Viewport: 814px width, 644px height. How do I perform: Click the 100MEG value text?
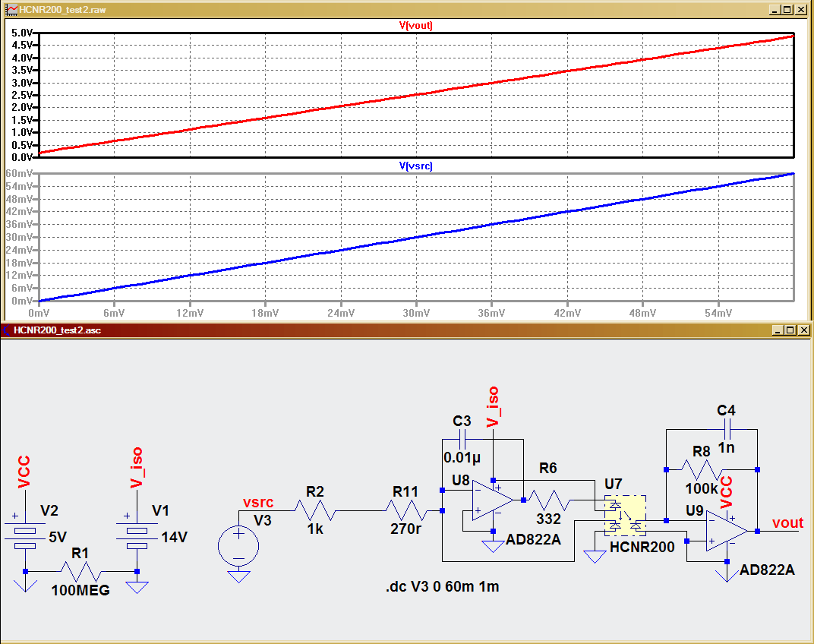click(x=80, y=591)
